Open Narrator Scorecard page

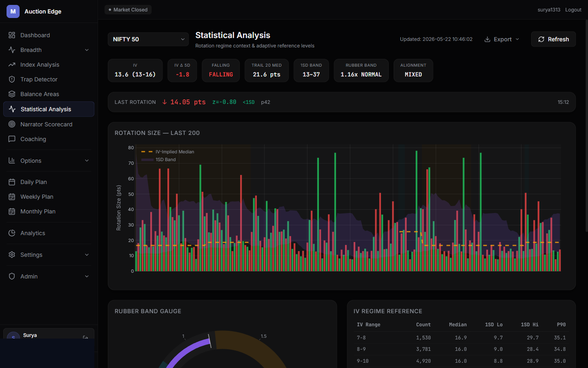[49, 124]
